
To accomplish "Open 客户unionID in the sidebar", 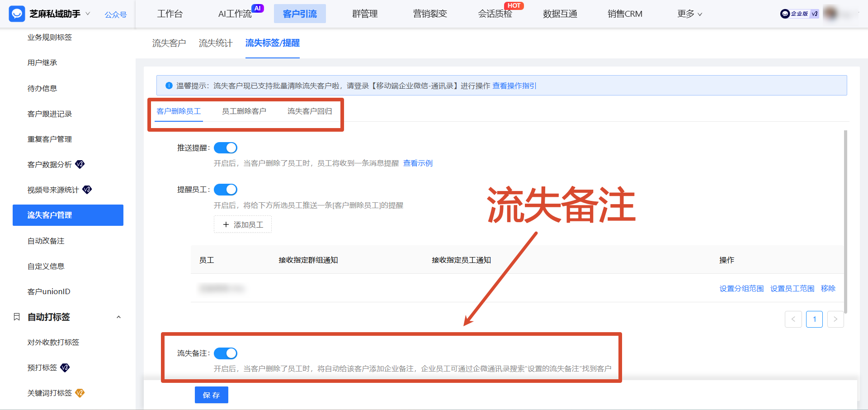I will pos(49,292).
